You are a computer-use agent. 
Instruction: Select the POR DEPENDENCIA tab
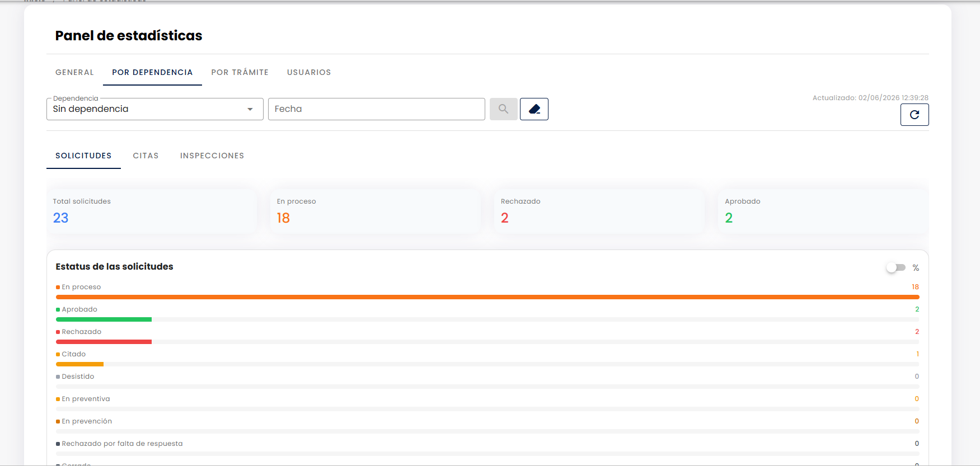152,72
